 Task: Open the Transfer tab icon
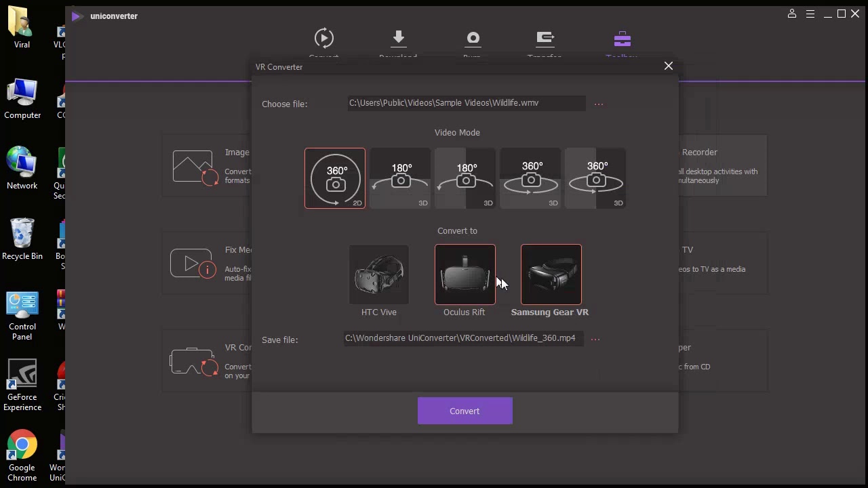click(x=545, y=38)
